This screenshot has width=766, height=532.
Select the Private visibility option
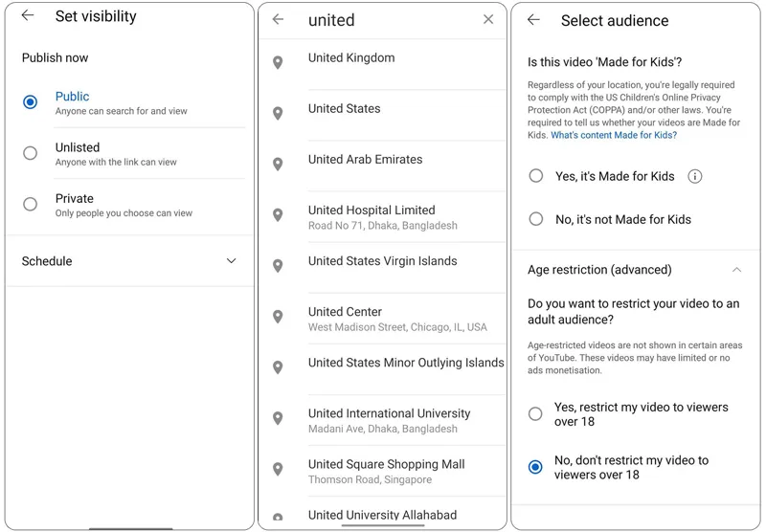tap(31, 204)
